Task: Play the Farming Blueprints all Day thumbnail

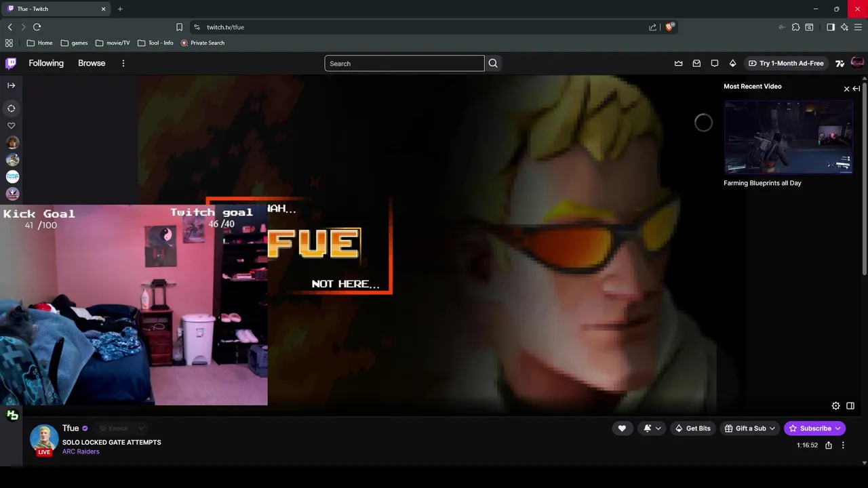Action: tap(789, 138)
